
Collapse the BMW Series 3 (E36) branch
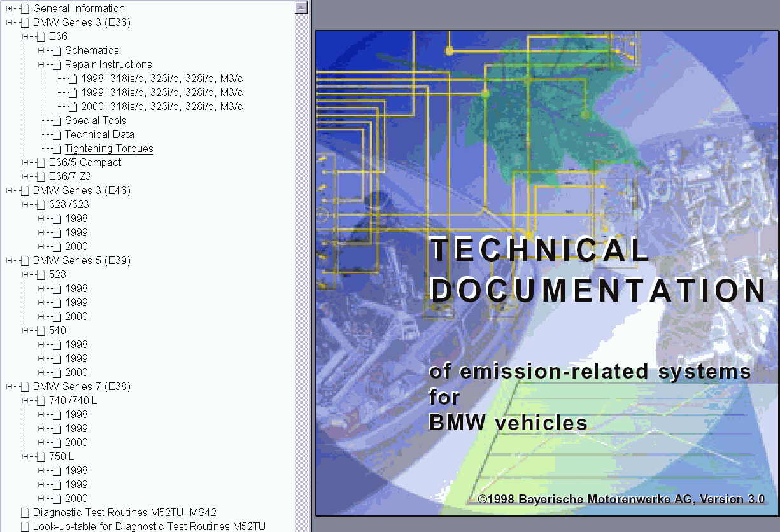pos(9,22)
